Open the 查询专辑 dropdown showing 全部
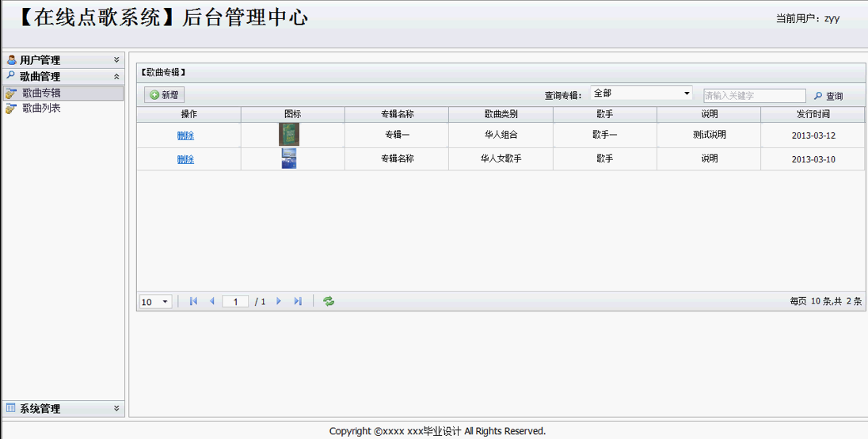Image resolution: width=868 pixels, height=439 pixels. tap(641, 94)
